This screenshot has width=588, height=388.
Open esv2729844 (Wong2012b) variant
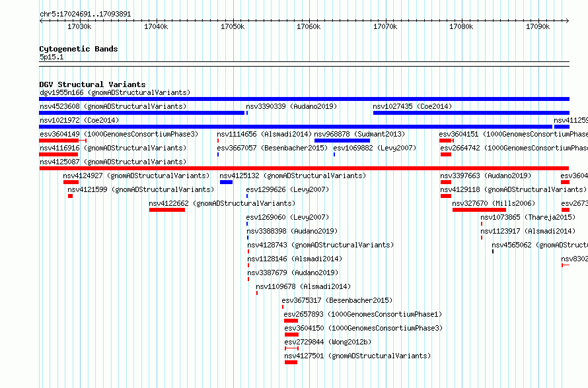(328, 342)
